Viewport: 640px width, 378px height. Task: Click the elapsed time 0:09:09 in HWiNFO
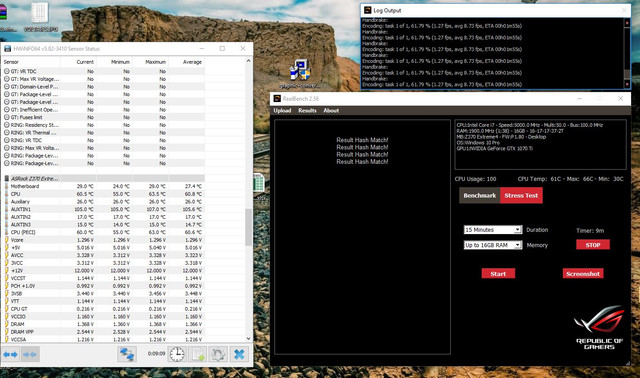click(156, 354)
